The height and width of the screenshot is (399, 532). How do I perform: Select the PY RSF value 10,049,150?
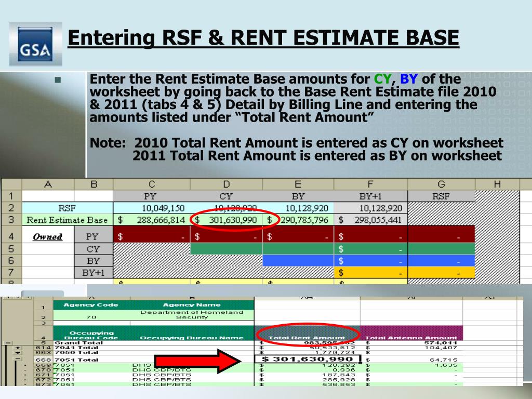[x=151, y=208]
